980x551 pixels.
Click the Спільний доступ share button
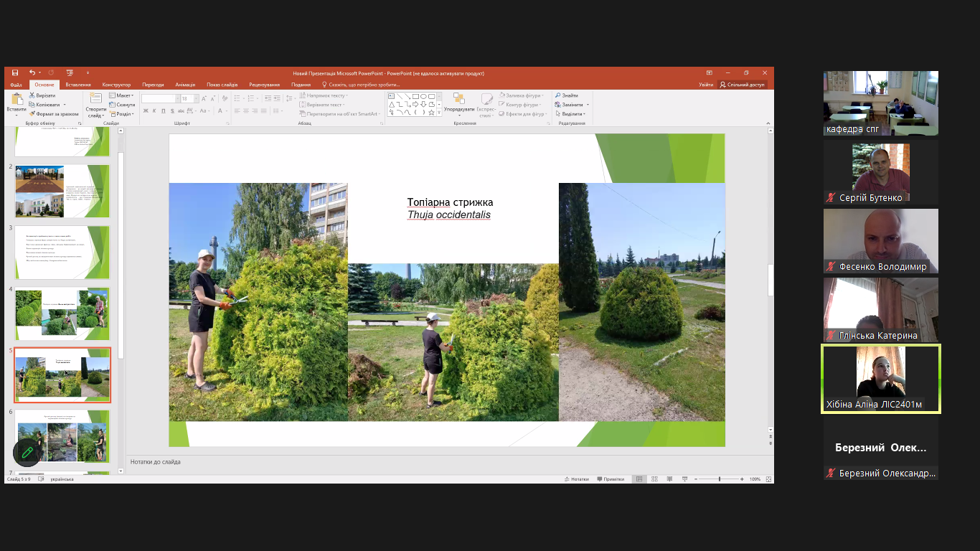click(x=743, y=85)
